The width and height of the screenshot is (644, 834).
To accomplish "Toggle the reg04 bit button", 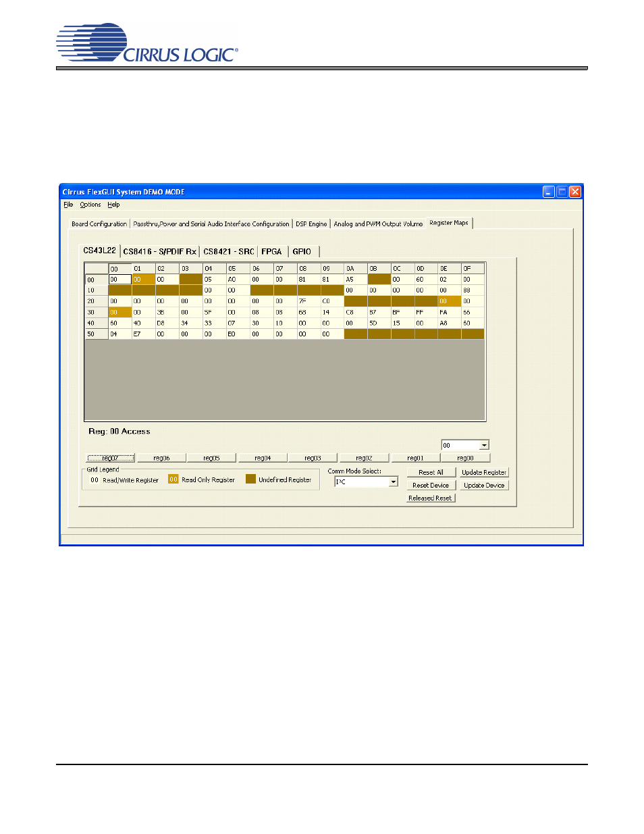I will pos(263,458).
